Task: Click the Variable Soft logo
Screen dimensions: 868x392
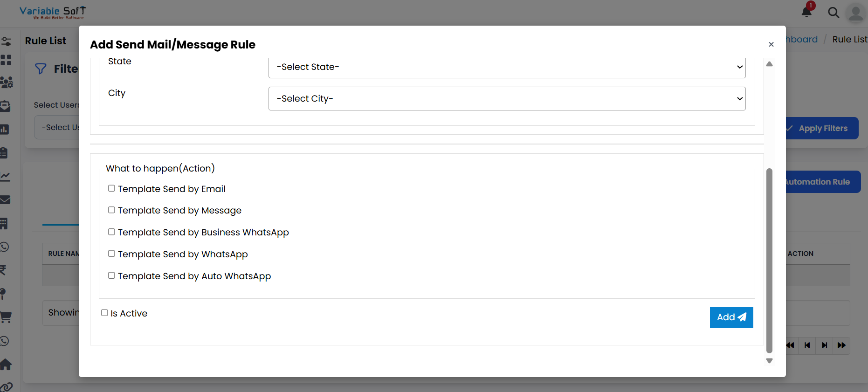Action: click(x=53, y=13)
